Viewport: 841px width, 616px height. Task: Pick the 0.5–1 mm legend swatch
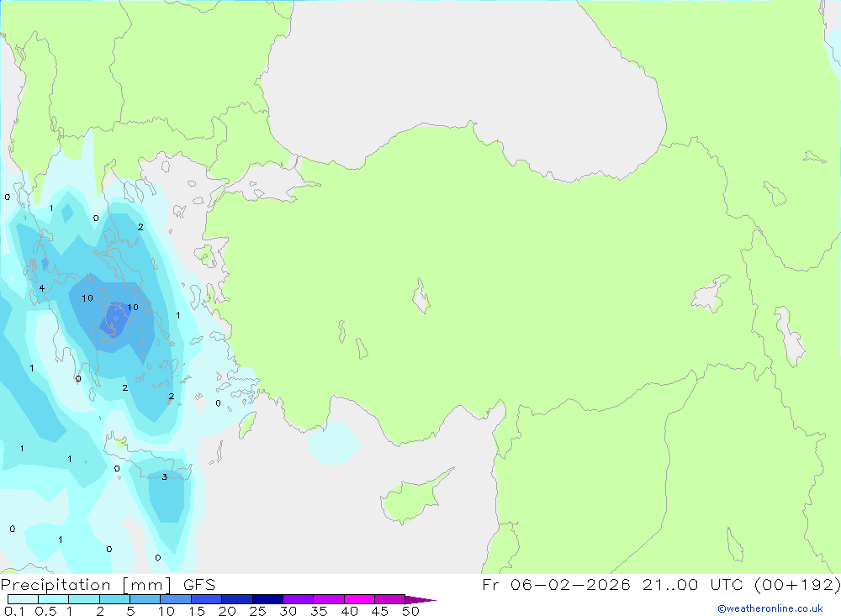click(x=54, y=599)
